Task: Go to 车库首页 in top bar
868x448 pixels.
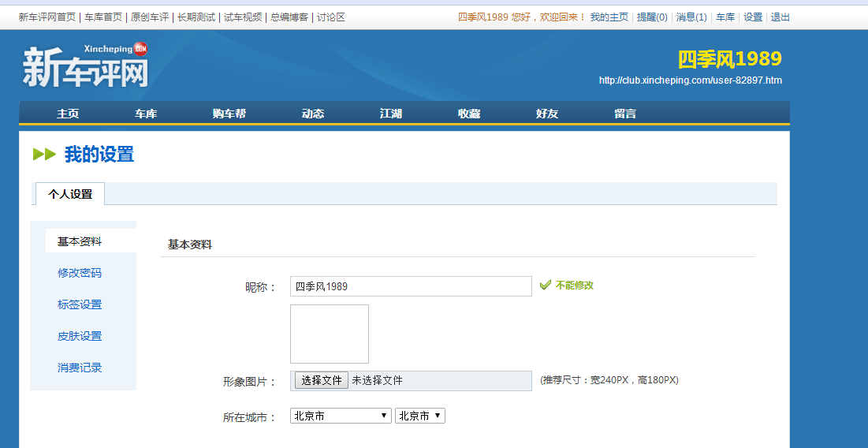Action: (x=103, y=17)
